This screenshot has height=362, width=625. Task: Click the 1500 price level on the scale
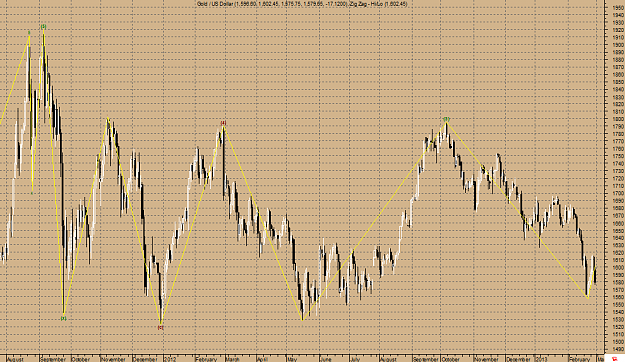618,342
